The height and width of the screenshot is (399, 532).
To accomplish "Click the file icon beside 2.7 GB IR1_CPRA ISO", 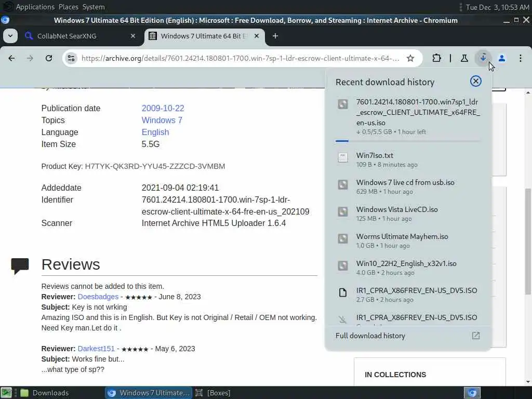I will tap(343, 292).
